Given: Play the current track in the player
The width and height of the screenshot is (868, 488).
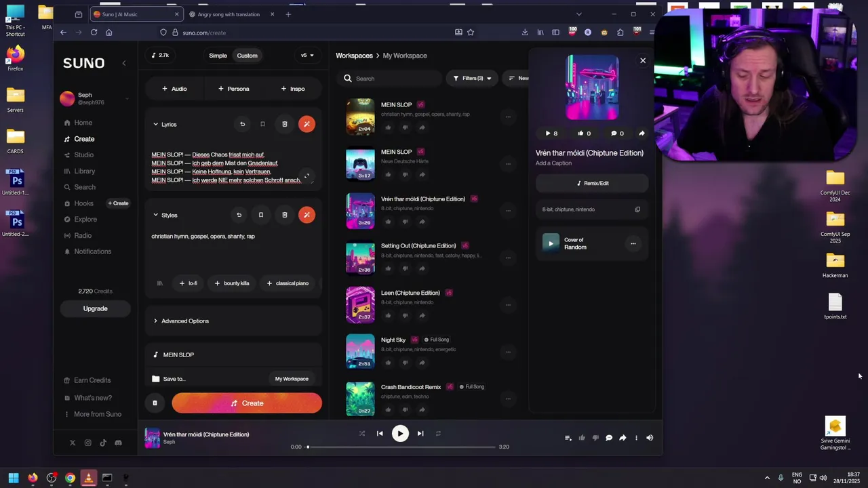Looking at the screenshot, I should coord(400,434).
